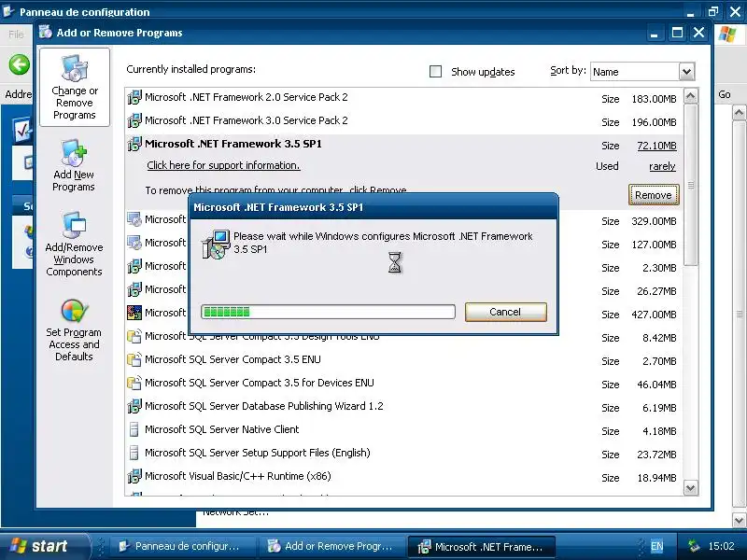747x560 pixels.
Task: Select Microsoft .NET Framework 2.0 Service Pack 2
Action: pyautogui.click(x=246, y=97)
